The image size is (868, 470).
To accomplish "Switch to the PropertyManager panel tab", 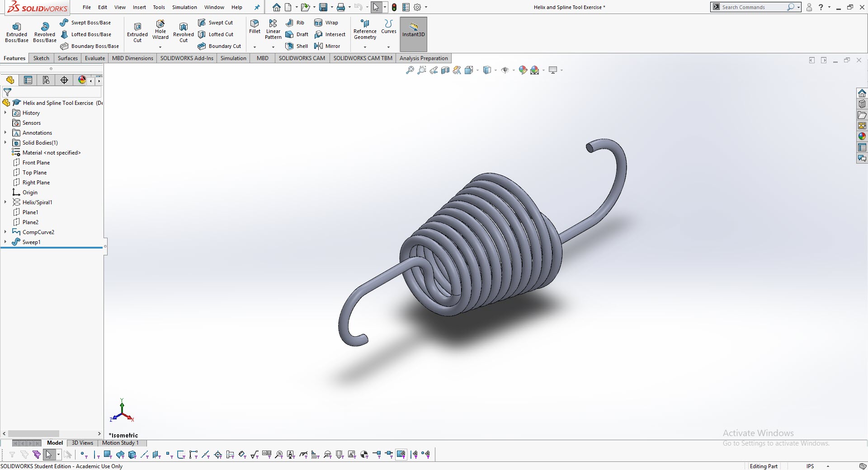I will pyautogui.click(x=28, y=80).
